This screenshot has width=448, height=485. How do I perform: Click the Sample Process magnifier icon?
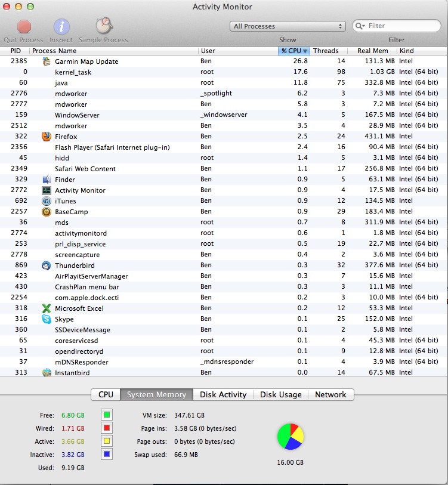104,26
